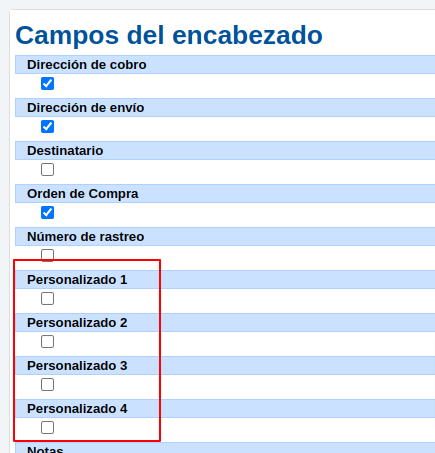
Task: Uncheck the Dirección de envío checkbox
Action: pyautogui.click(x=47, y=127)
